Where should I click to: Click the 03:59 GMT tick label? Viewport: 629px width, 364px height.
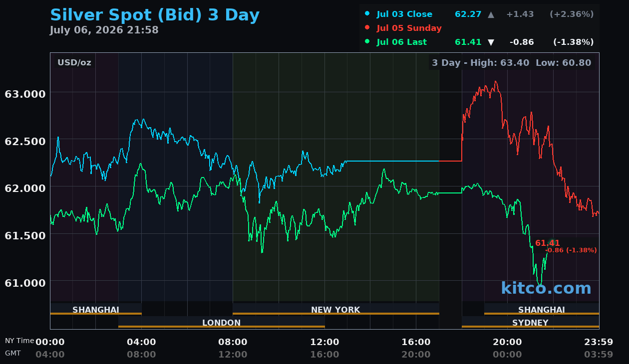(x=599, y=355)
